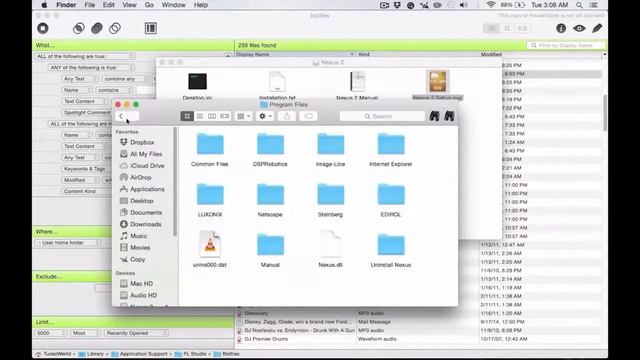
Task: Switch Finder to list view
Action: tap(200, 116)
